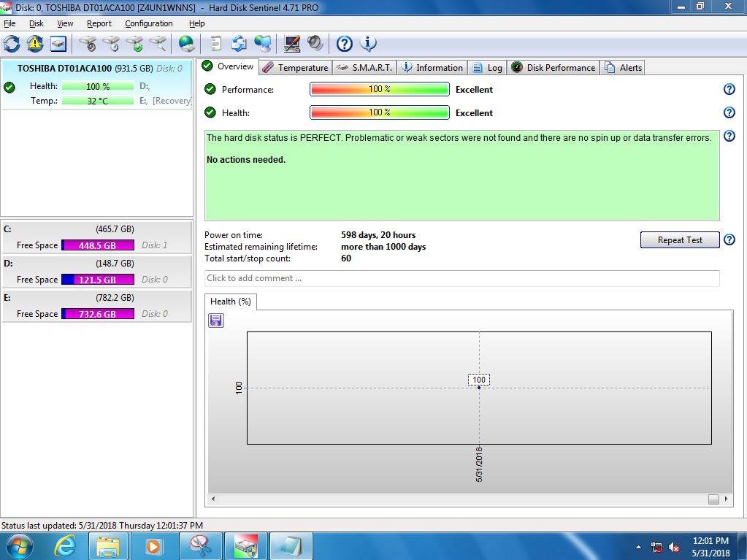Switch to the Temperature tab
747x560 pixels.
(x=296, y=68)
